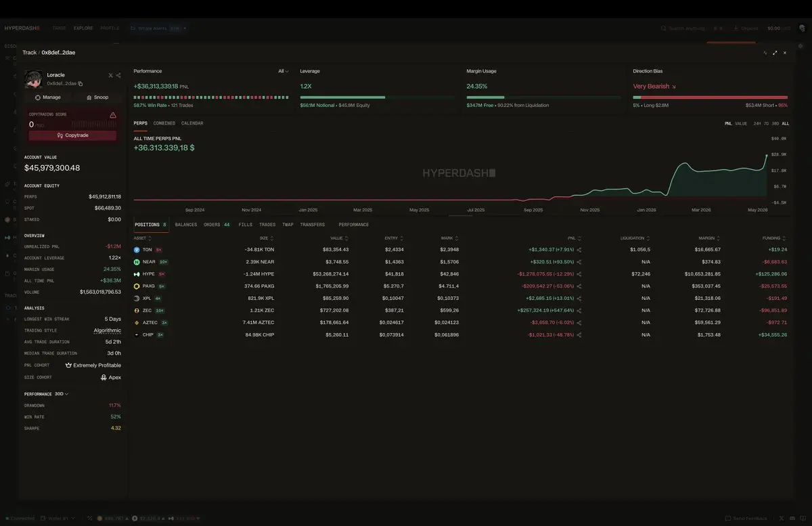Click the Track breadcrumb link
Viewport: 812px width, 526px height.
(29, 53)
